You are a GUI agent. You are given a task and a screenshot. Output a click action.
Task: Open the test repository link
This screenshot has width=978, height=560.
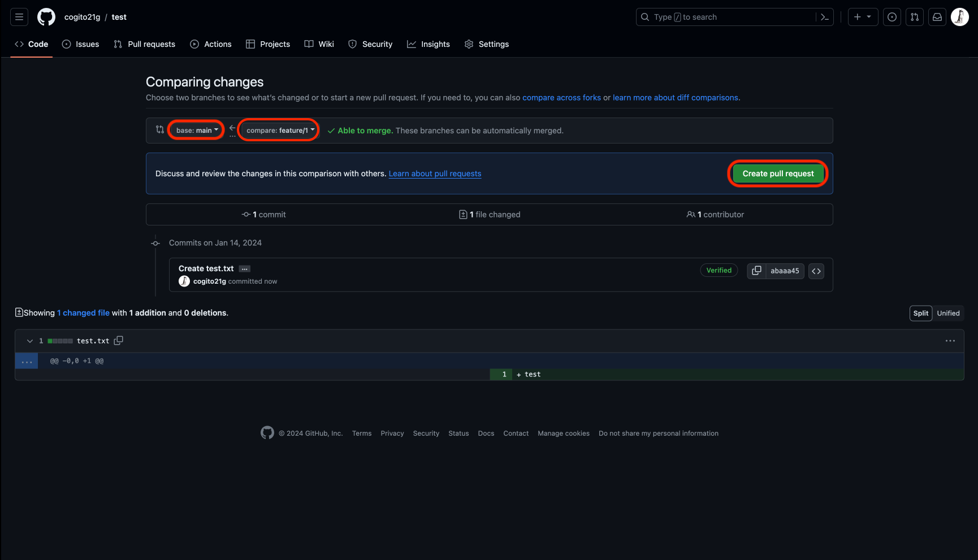[119, 17]
